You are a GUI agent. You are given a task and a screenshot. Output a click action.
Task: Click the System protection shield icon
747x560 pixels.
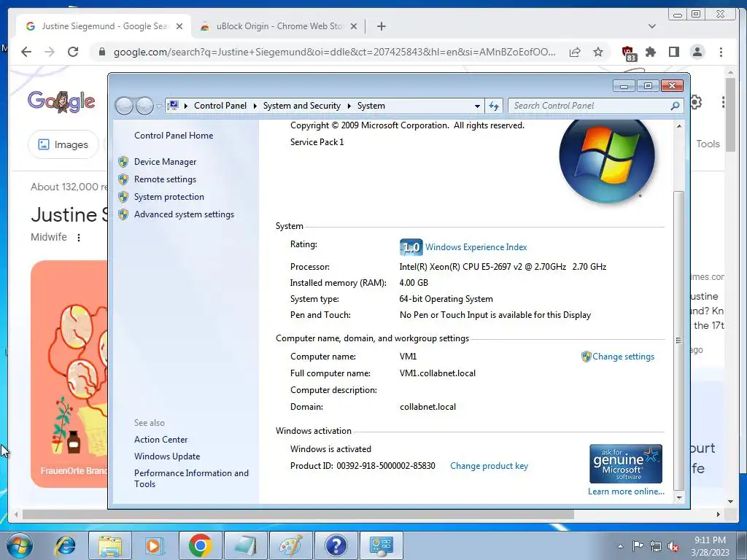click(x=123, y=197)
